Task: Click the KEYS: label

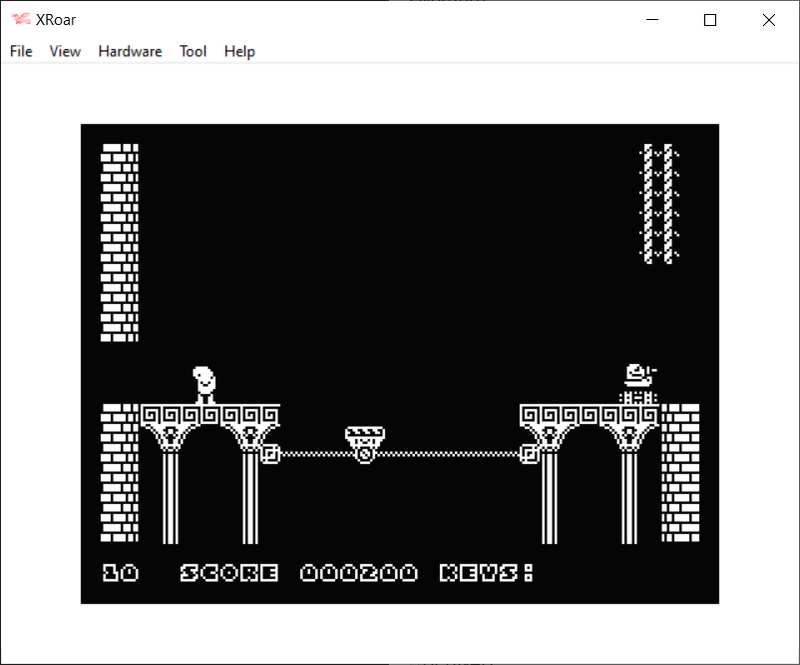Action: [487, 573]
